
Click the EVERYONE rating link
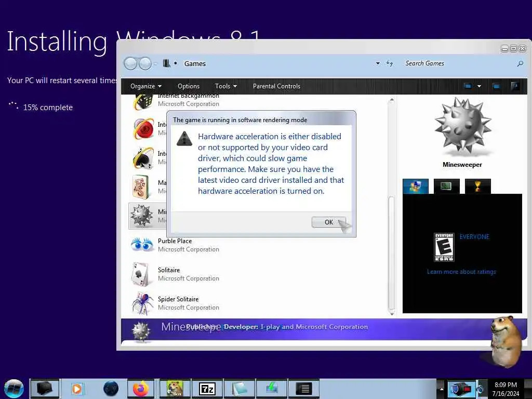click(474, 237)
